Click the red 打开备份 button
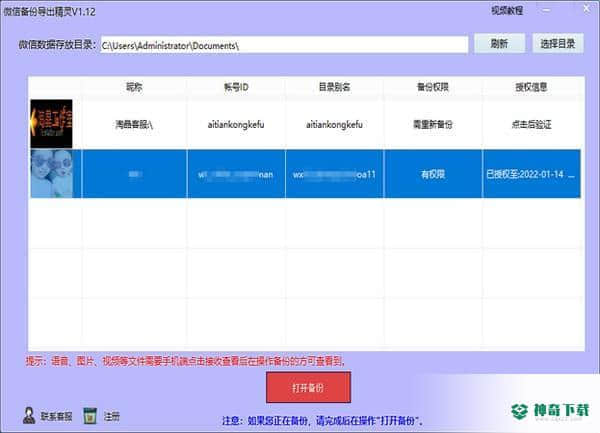 pos(308,388)
